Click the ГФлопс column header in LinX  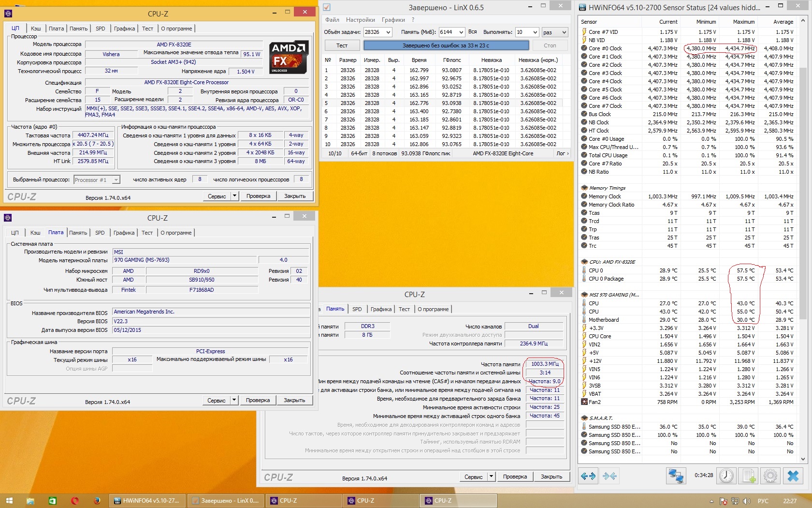pos(451,60)
